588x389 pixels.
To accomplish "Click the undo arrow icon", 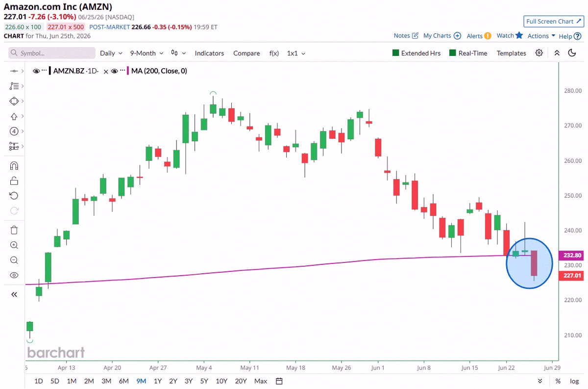I will [x=14, y=196].
